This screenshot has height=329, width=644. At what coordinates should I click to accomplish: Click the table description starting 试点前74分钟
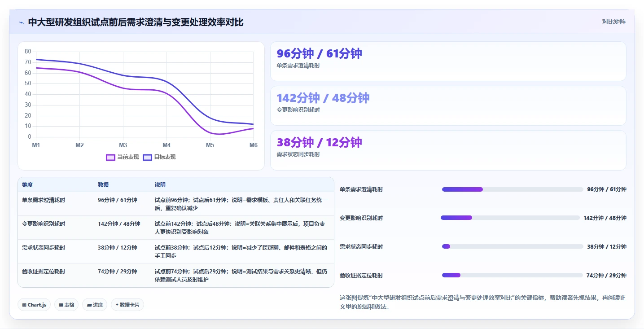click(241, 276)
